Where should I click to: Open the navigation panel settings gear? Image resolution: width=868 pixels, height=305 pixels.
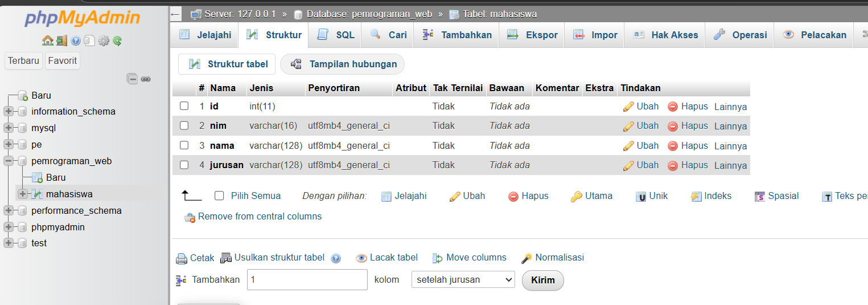[103, 40]
